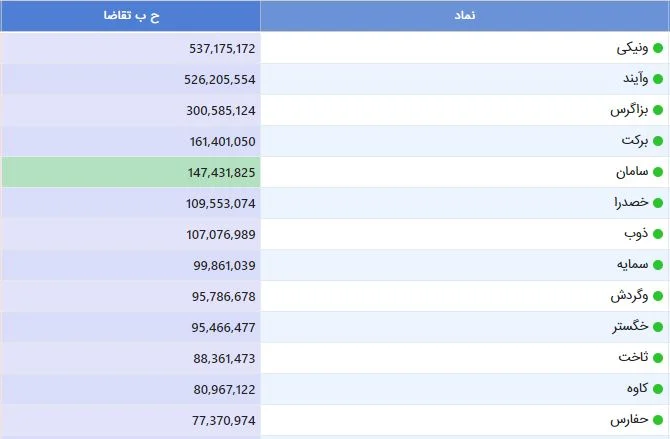Click the green indicator beside برکت
Screen dimensions: 670x439
pos(658,141)
